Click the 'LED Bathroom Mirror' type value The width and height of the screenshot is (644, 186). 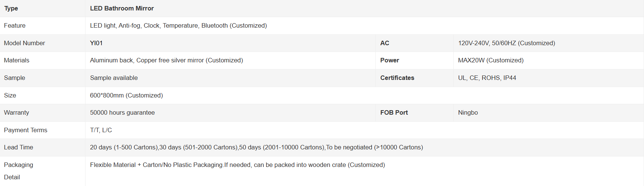pyautogui.click(x=122, y=8)
